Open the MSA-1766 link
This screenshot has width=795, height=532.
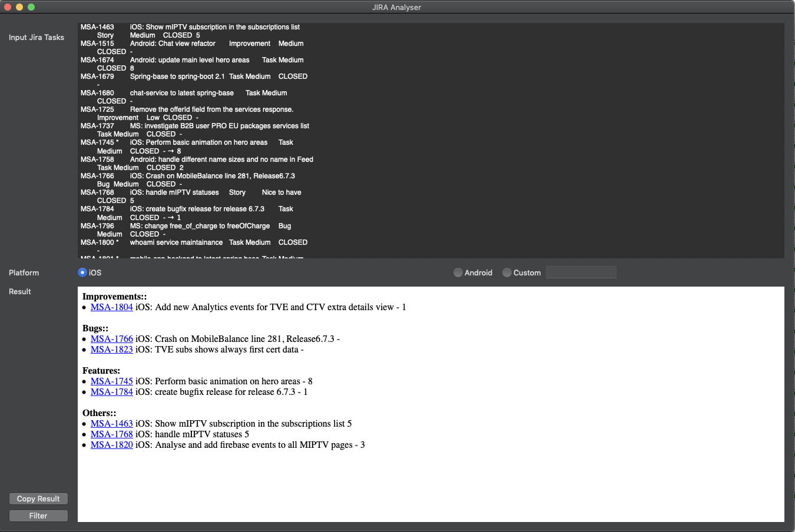click(112, 339)
